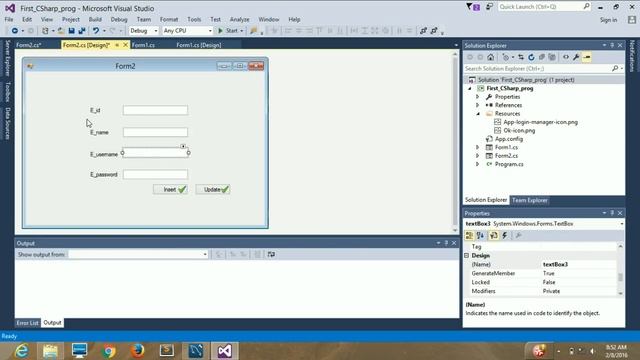The height and width of the screenshot is (360, 640).
Task: Open Firefox from the taskbar
Action: click(x=138, y=351)
